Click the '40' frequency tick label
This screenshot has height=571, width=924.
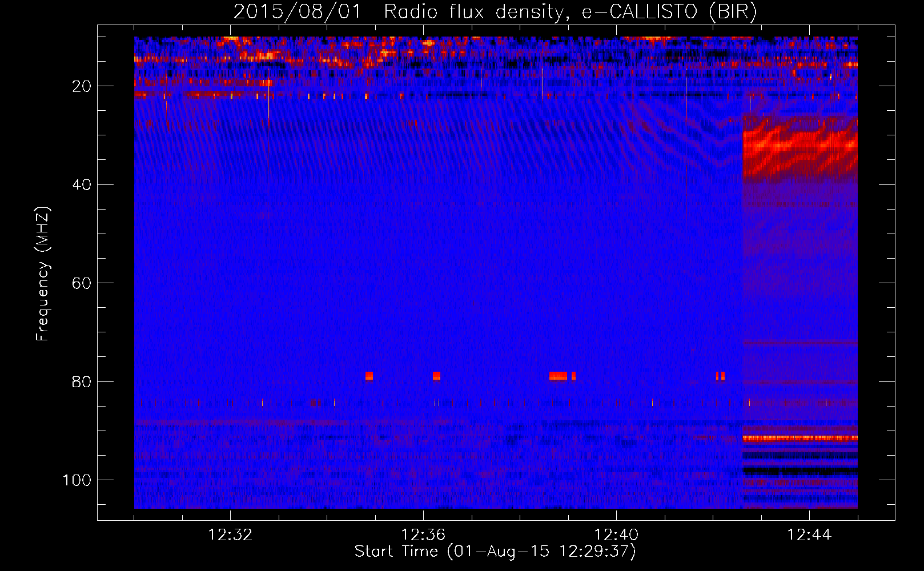(x=82, y=185)
